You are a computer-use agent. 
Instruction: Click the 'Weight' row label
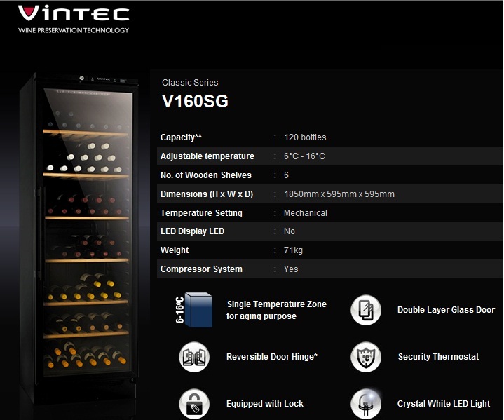click(x=175, y=250)
